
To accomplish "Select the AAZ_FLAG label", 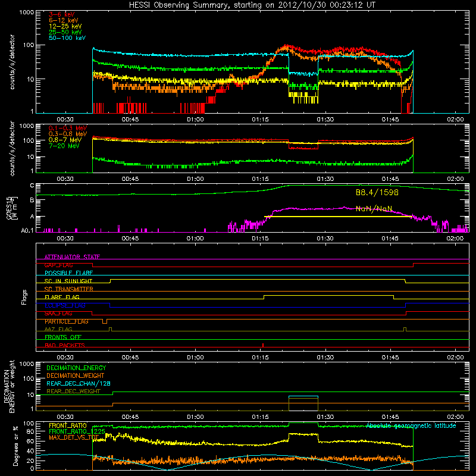I will pyautogui.click(x=58, y=330).
